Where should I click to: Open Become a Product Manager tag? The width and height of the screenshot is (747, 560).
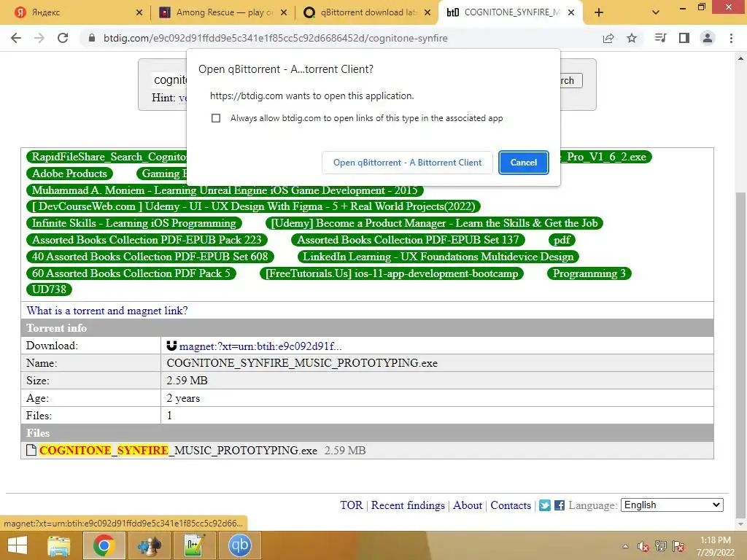point(434,223)
